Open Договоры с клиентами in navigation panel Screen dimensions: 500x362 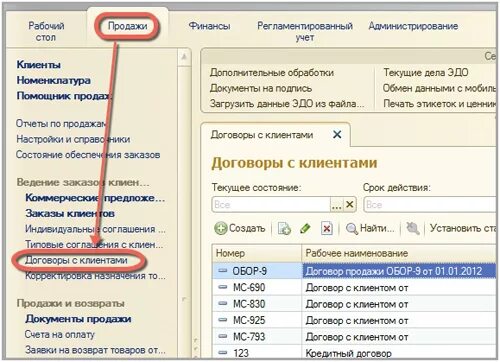click(76, 260)
